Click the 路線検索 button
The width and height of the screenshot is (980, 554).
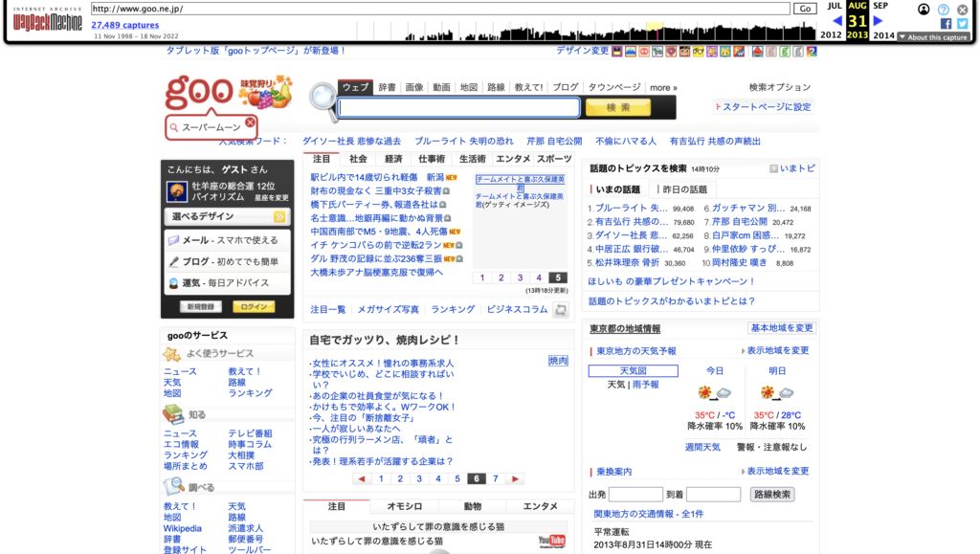[x=772, y=495]
